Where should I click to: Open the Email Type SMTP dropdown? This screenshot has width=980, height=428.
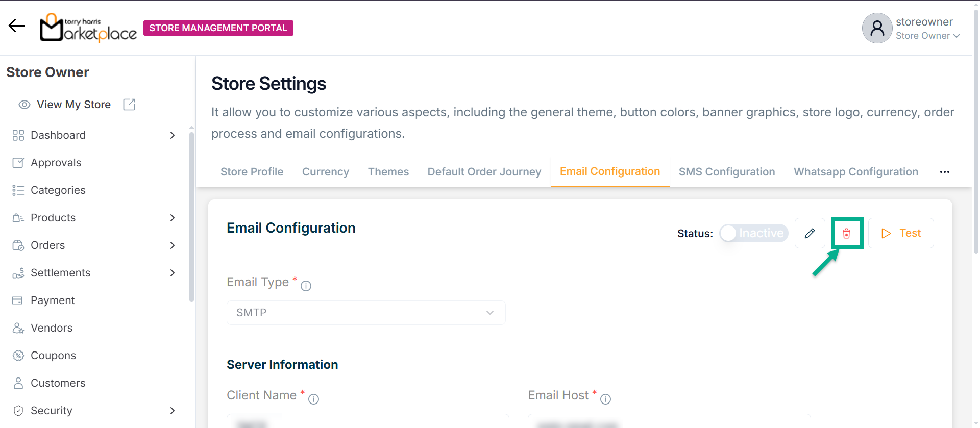(x=365, y=313)
